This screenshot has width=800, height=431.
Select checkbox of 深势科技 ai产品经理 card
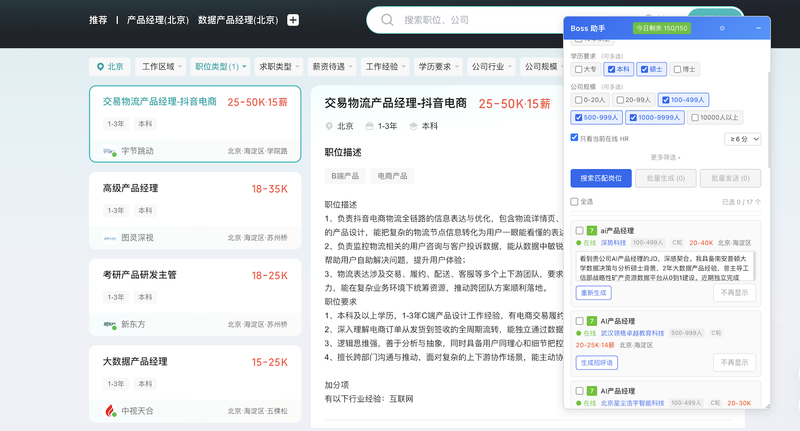[580, 231]
